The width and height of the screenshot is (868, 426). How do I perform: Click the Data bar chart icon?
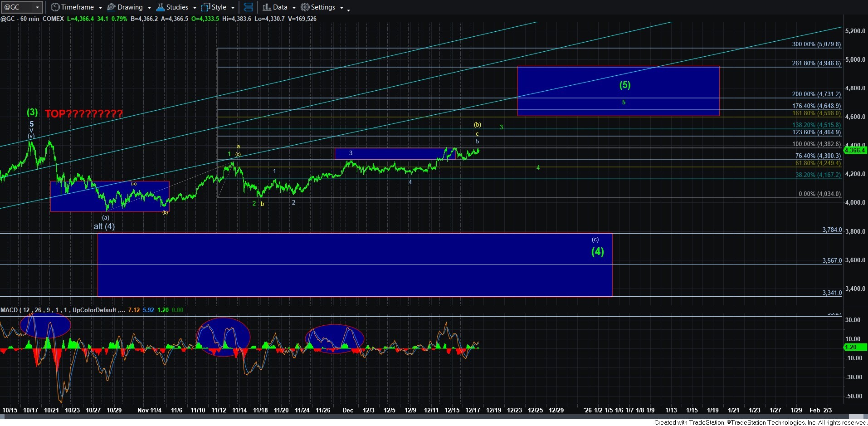click(x=267, y=7)
